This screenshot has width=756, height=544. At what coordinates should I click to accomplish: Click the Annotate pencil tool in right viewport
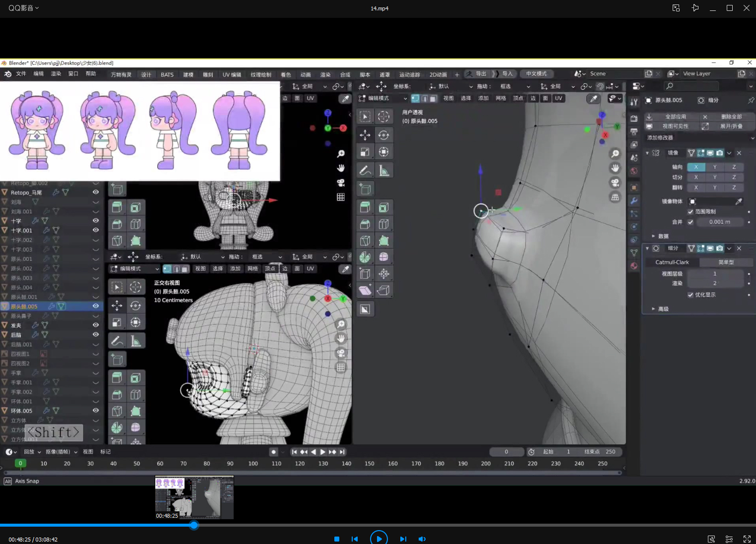[365, 171]
